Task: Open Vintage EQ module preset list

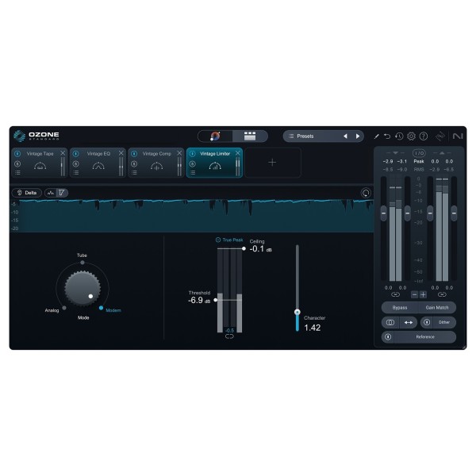Action: [76, 172]
